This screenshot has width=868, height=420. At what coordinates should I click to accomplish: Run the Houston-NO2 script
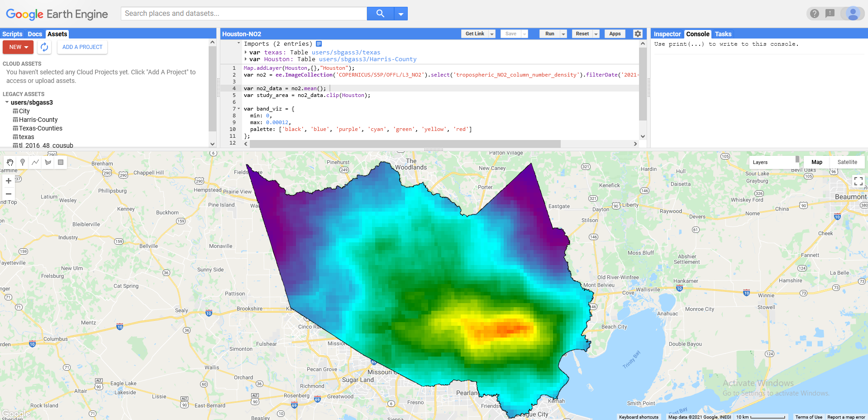tap(549, 34)
